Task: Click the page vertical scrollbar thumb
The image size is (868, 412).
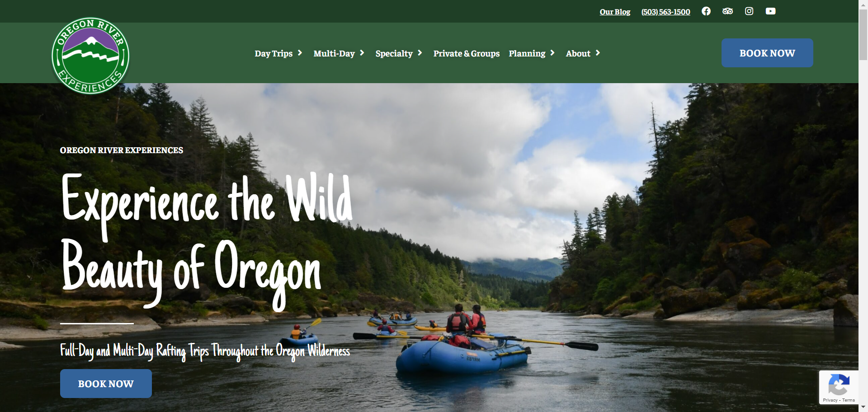Action: point(863,34)
